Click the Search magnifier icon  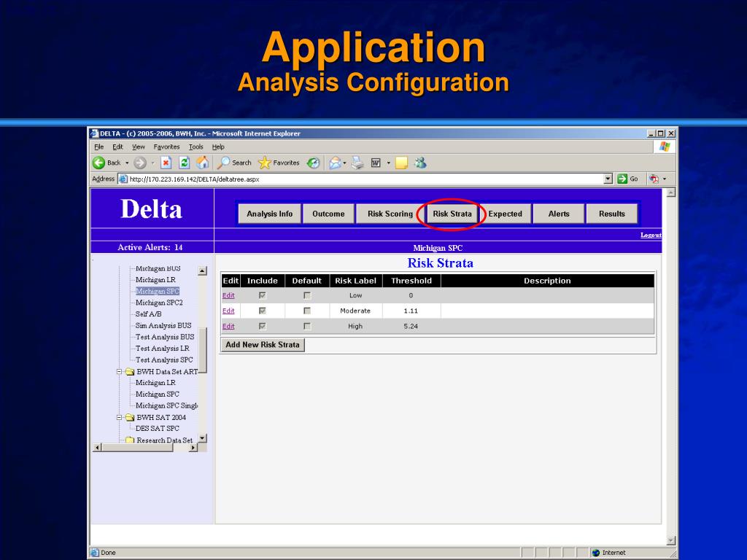point(223,163)
